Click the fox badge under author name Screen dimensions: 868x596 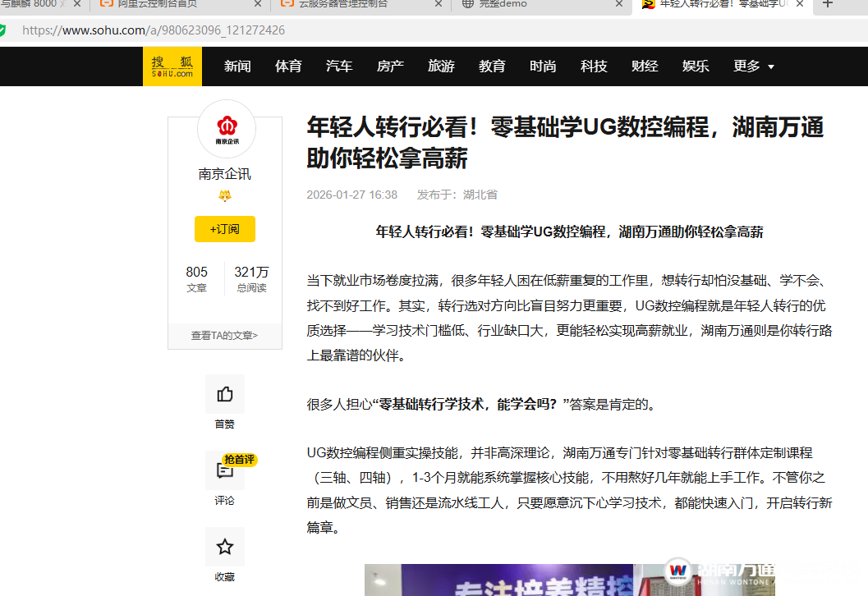225,196
